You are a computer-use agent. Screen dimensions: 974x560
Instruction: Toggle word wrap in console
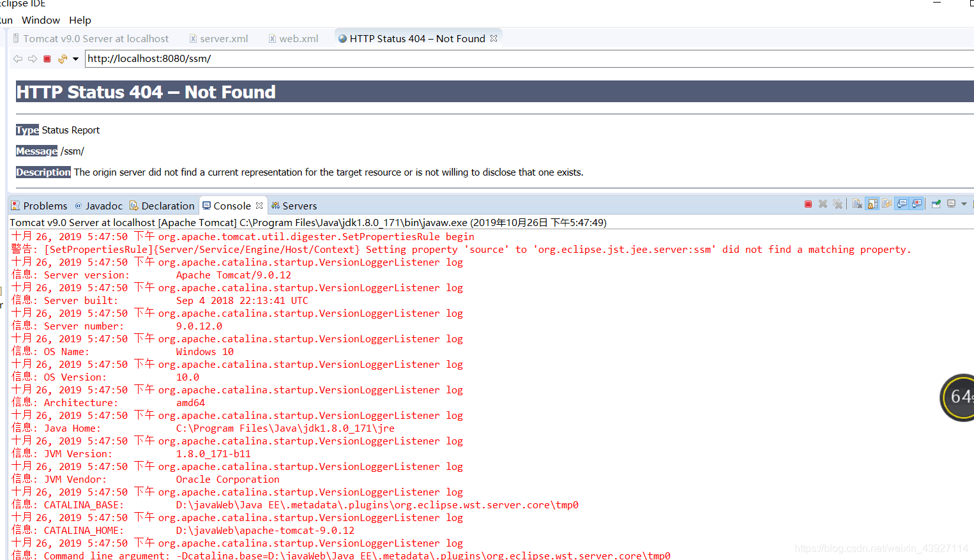pos(887,204)
